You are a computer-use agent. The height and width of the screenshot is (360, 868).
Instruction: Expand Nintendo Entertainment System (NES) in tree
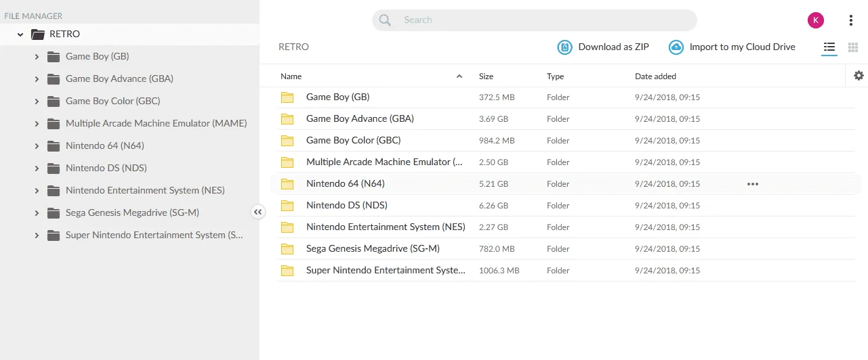pyautogui.click(x=37, y=191)
